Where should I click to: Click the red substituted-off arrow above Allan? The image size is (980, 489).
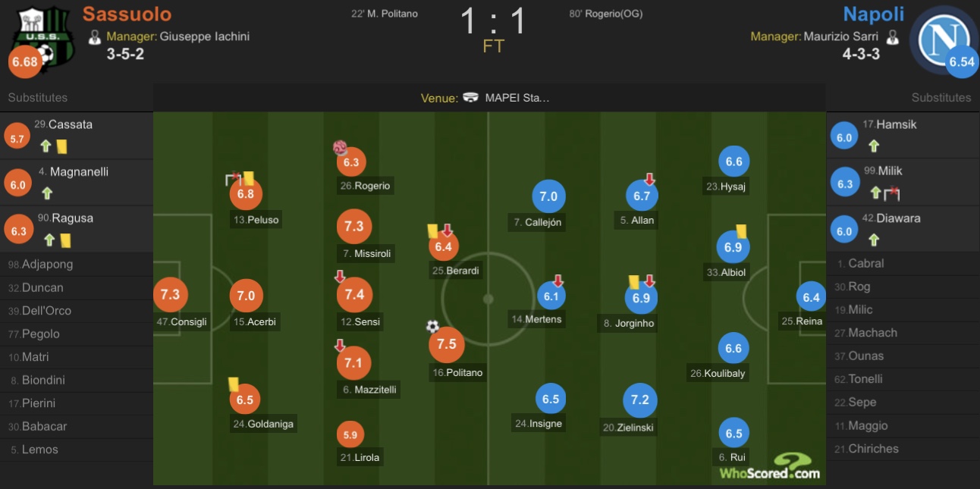(649, 180)
